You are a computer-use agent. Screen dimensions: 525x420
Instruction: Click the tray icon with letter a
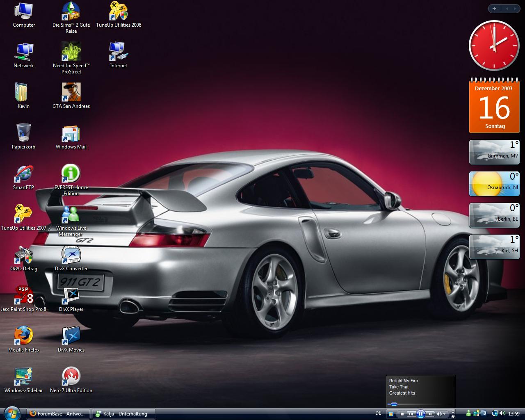point(484,413)
